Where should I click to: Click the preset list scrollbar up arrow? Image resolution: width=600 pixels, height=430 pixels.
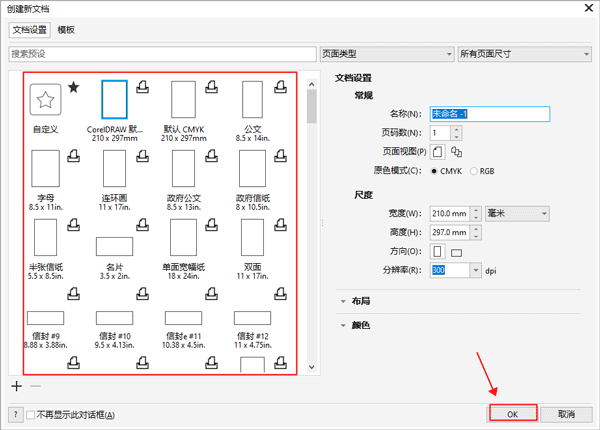point(311,84)
